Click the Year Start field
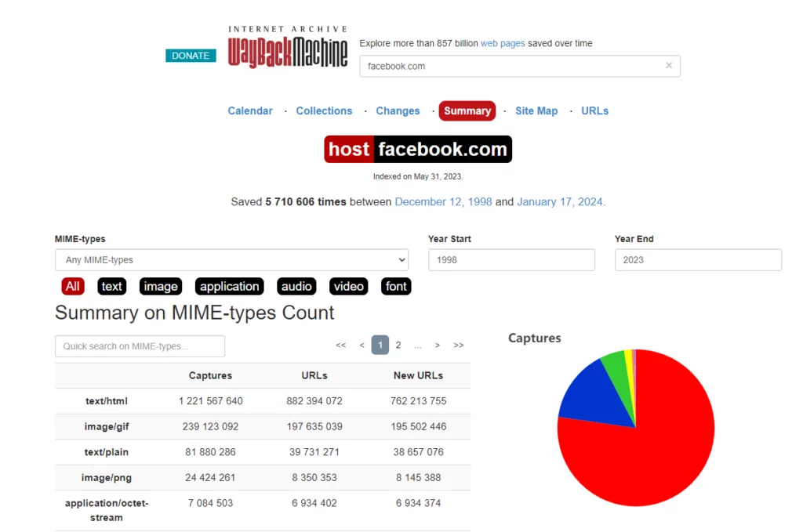This screenshot has width=803, height=532. pyautogui.click(x=511, y=260)
